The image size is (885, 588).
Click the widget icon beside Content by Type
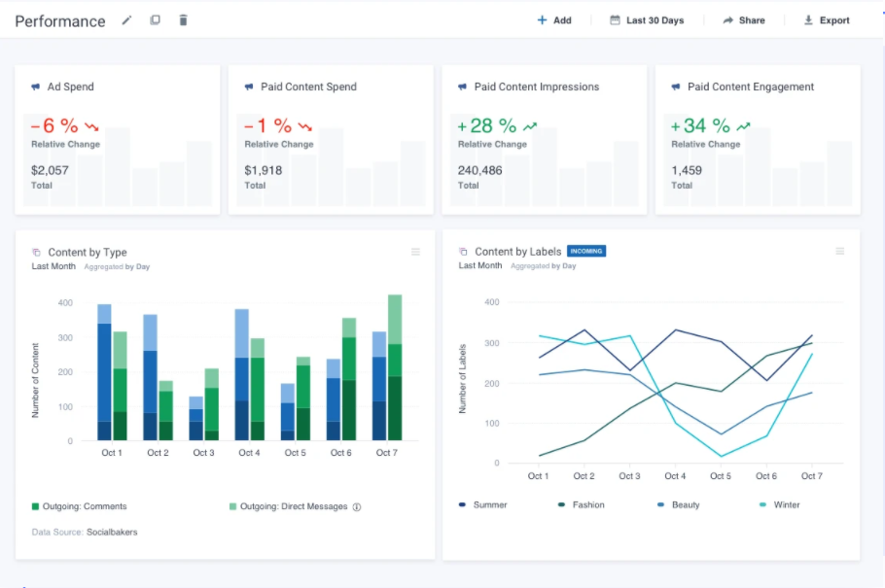[x=37, y=253]
